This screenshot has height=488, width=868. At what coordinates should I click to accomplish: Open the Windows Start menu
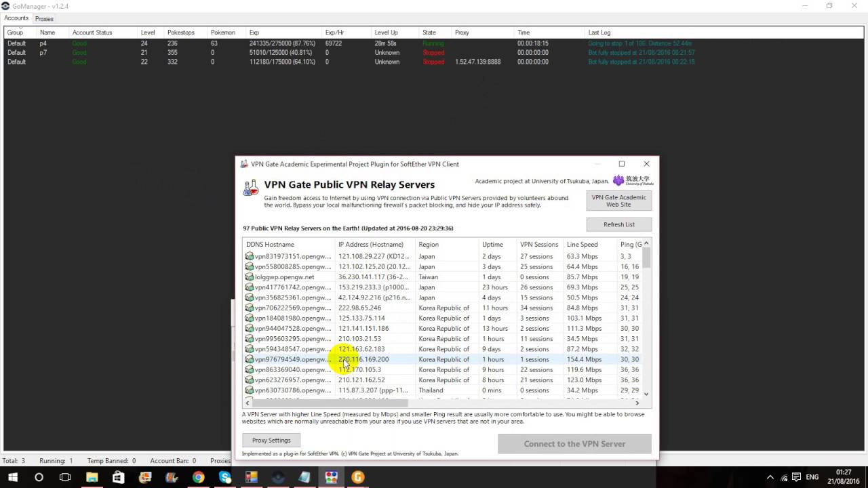tap(12, 477)
